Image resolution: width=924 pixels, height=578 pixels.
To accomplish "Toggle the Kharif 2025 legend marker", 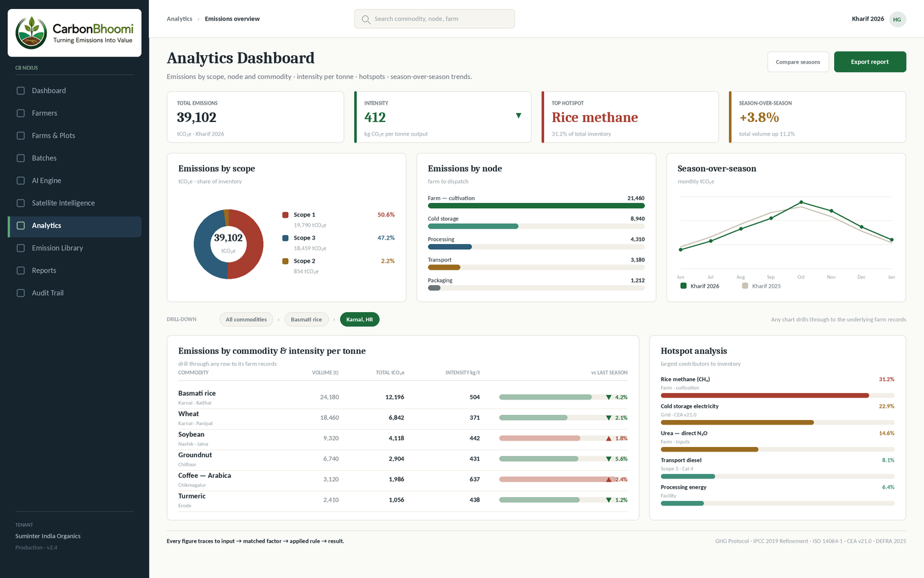I will (x=745, y=286).
